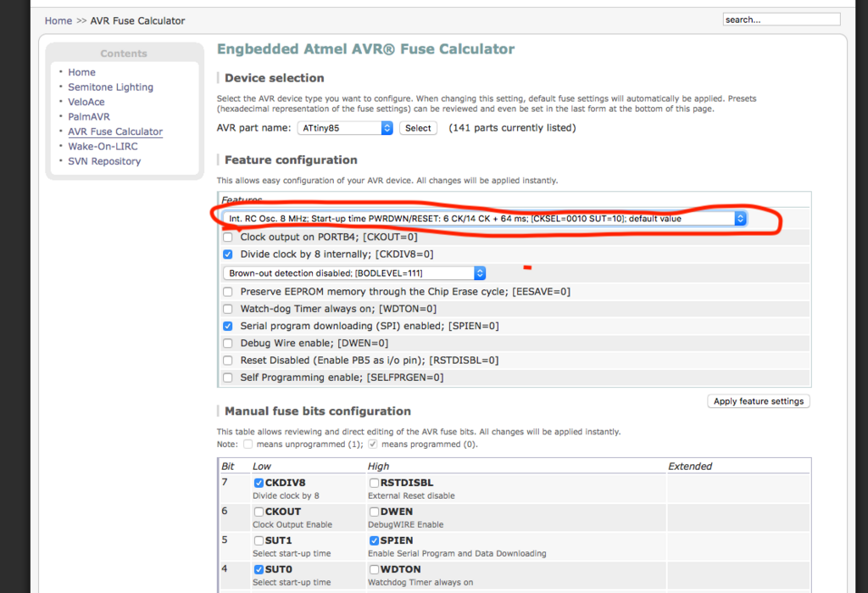The height and width of the screenshot is (593, 868).
Task: Check Preserve EEPROM memory checkbox
Action: [x=227, y=292]
